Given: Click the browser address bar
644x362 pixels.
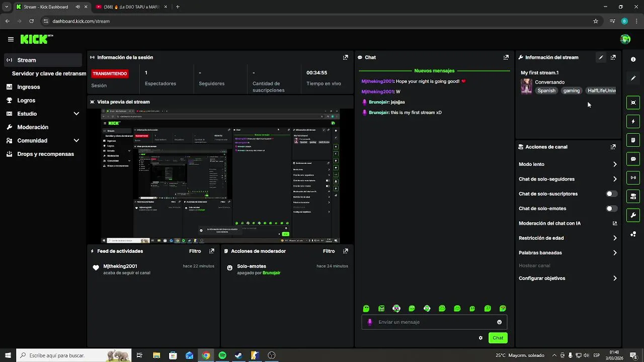Looking at the screenshot, I should pyautogui.click(x=317, y=21).
